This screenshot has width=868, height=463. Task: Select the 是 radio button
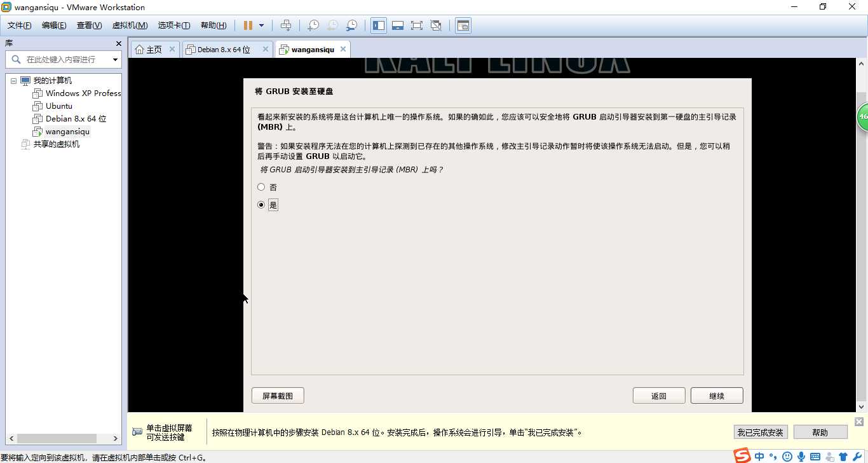[x=261, y=205]
